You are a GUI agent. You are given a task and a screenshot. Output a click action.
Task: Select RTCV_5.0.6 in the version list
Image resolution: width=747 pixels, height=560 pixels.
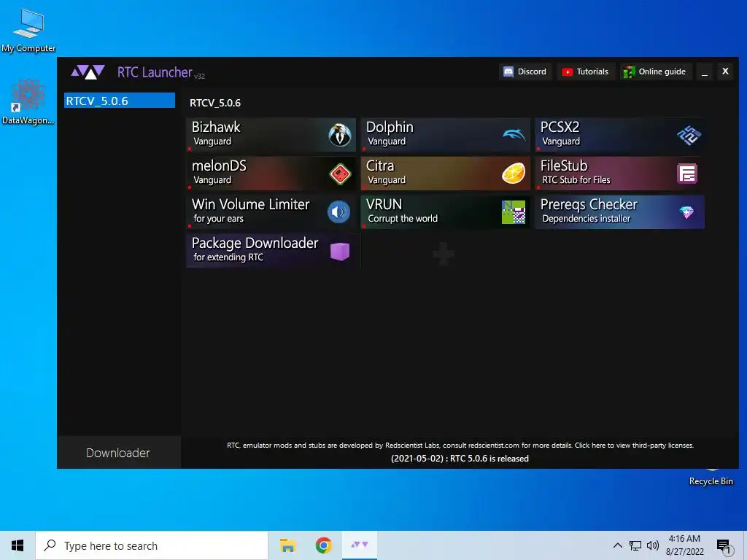[x=120, y=101]
